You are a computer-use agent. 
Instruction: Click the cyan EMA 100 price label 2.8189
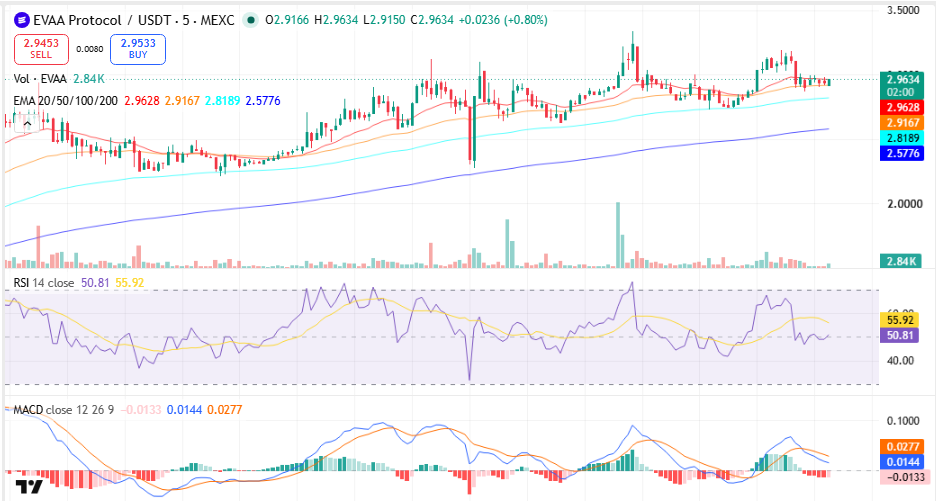tap(901, 138)
